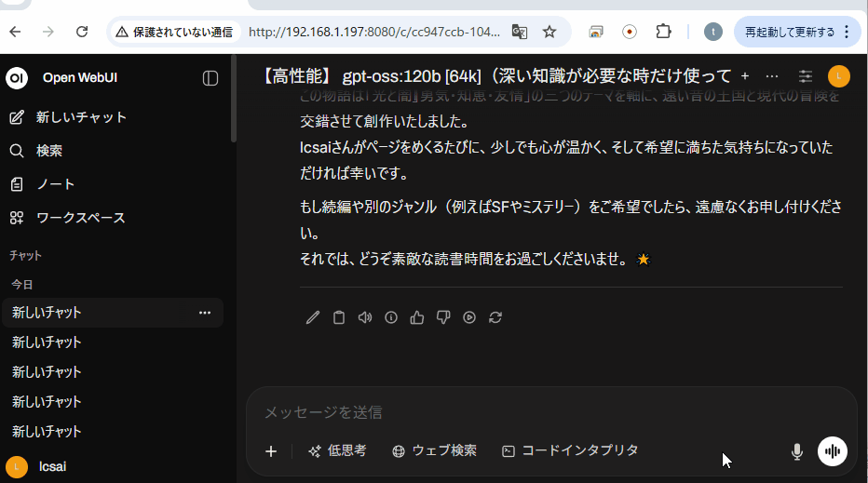This screenshot has height=483, width=868.
Task: Open chat controls sliders icon
Action: [x=806, y=76]
